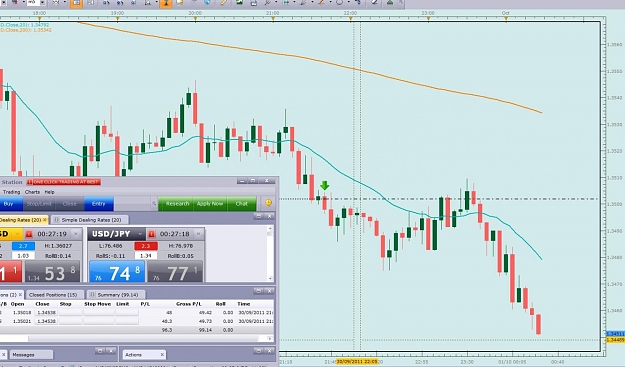This screenshot has width=625, height=367.
Task: Switch to the Summary (99.14) tab
Action: [x=116, y=295]
